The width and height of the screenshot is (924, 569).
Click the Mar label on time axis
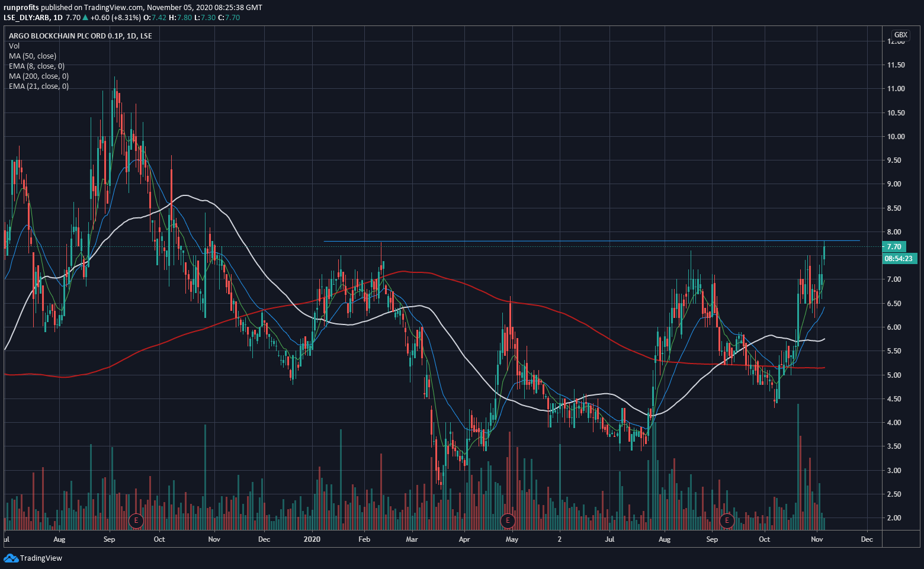pos(412,539)
